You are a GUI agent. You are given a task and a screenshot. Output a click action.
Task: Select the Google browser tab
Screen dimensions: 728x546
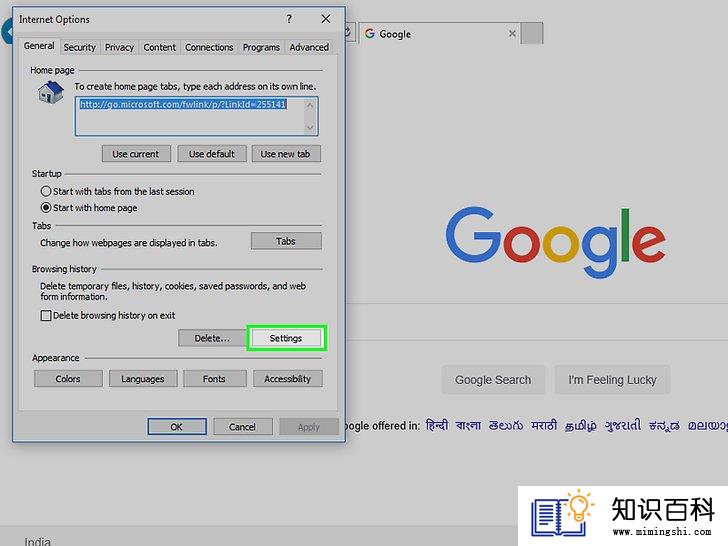[439, 33]
